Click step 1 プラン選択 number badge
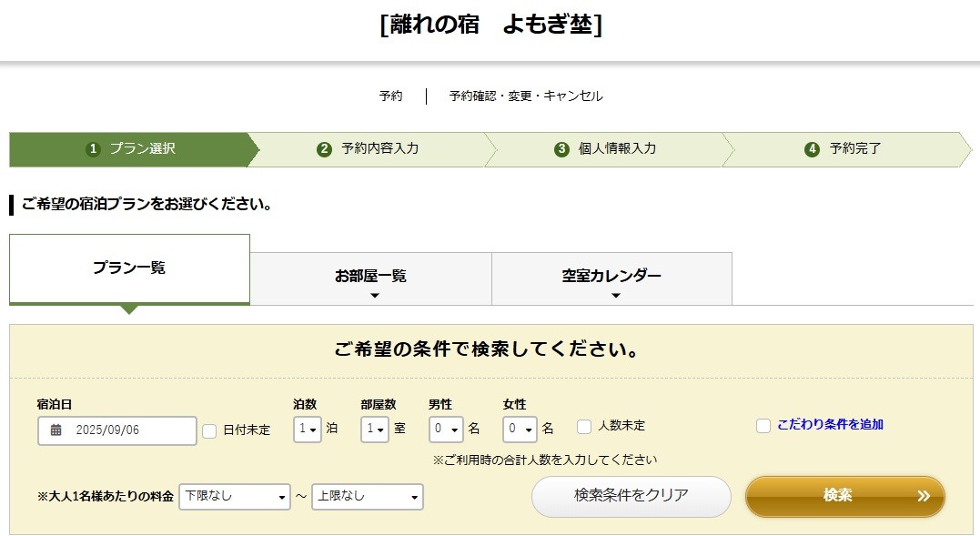Image resolution: width=980 pixels, height=536 pixels. (x=93, y=149)
